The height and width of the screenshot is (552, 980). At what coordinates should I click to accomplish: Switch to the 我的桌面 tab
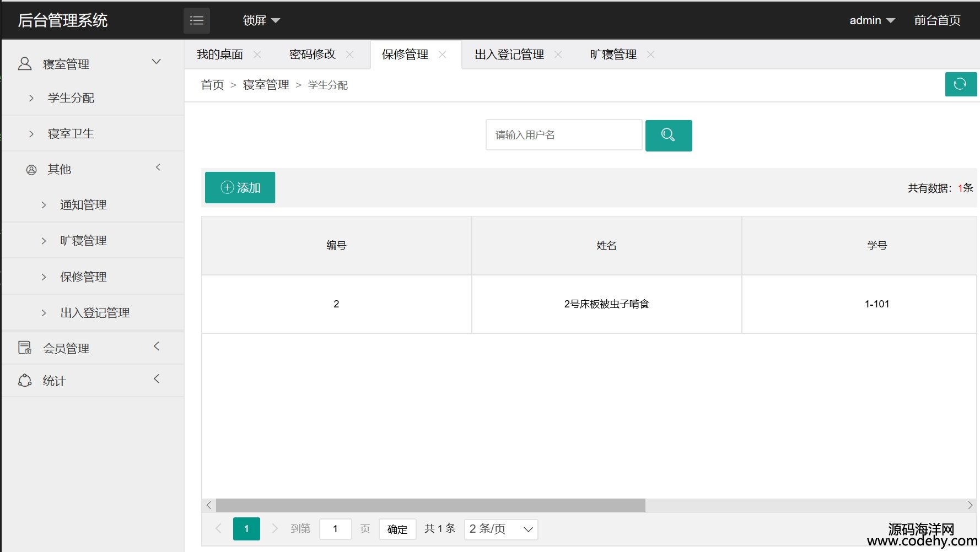tap(220, 55)
